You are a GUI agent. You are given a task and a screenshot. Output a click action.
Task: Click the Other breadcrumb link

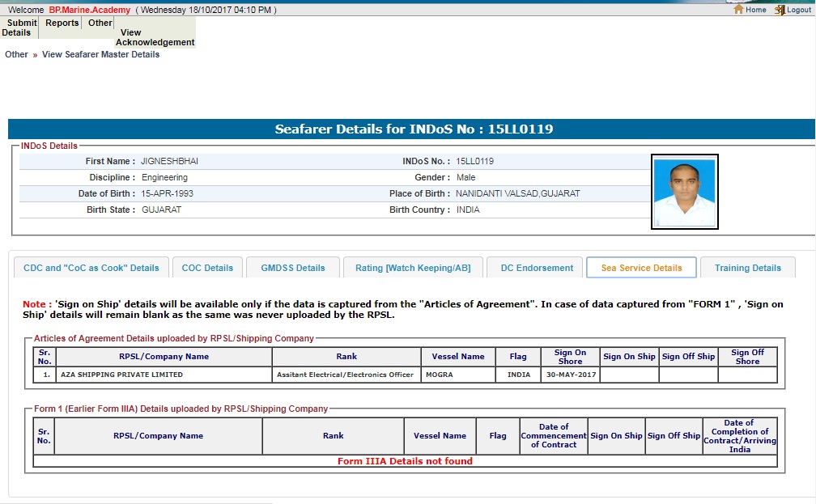tap(16, 54)
